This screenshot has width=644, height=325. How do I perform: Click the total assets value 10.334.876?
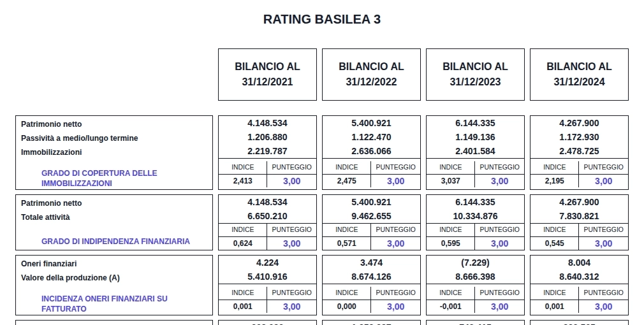pyautogui.click(x=475, y=217)
